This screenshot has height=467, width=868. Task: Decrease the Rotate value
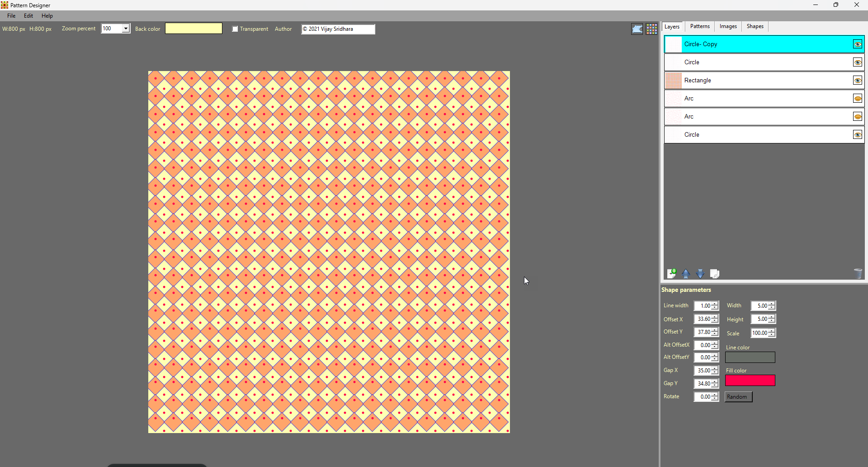[714, 399]
